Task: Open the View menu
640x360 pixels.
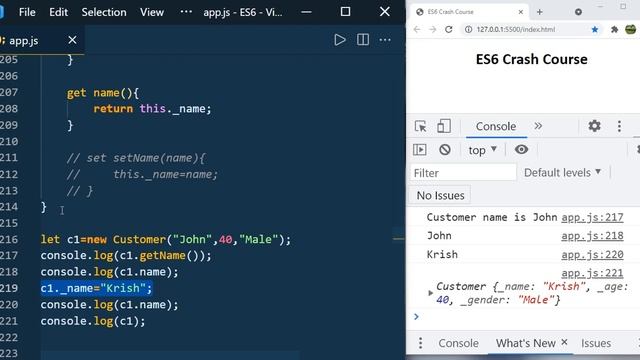Action: [x=152, y=12]
